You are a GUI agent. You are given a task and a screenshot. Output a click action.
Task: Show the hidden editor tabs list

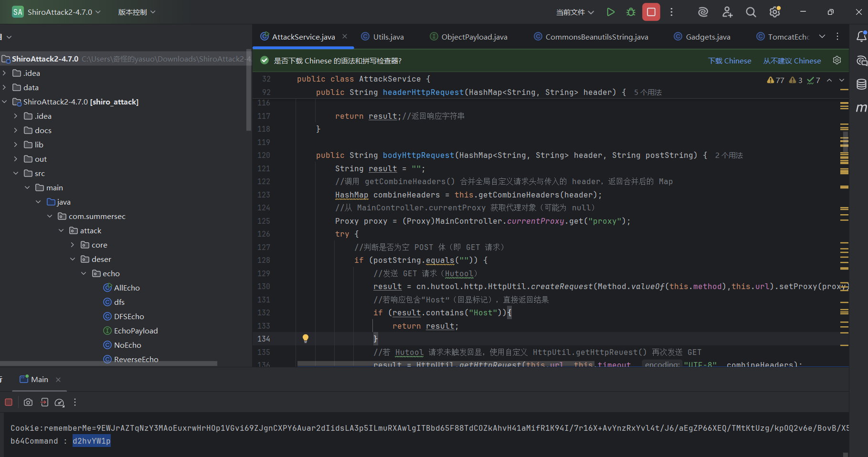(822, 37)
